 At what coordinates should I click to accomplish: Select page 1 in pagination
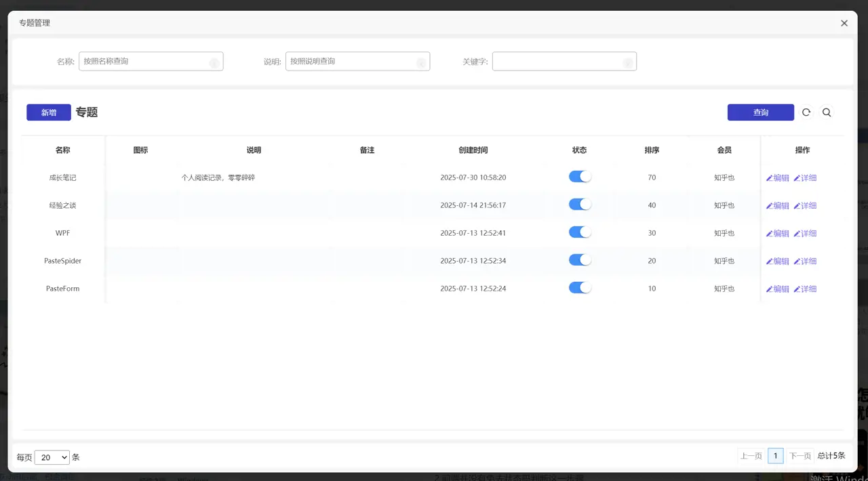[x=776, y=456]
